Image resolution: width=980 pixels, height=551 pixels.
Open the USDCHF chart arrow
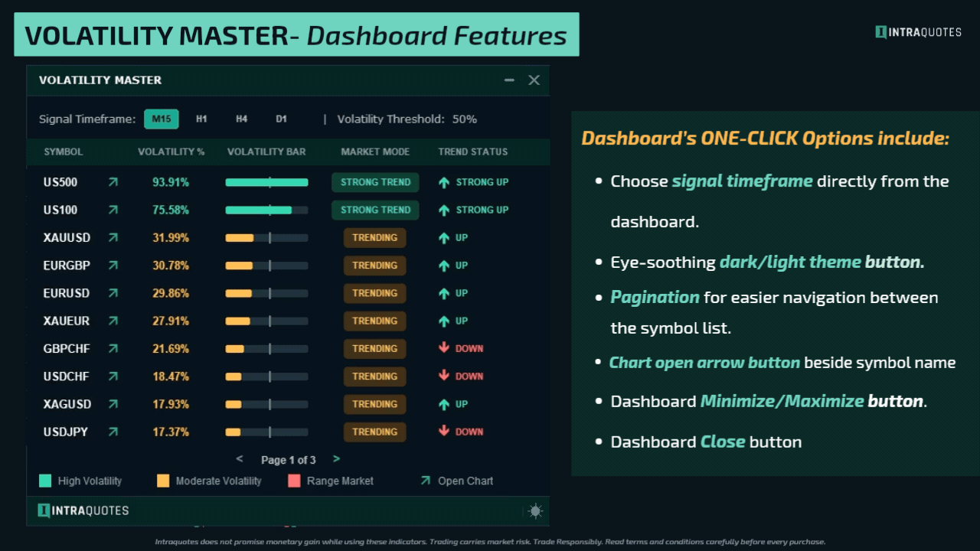[x=113, y=377]
